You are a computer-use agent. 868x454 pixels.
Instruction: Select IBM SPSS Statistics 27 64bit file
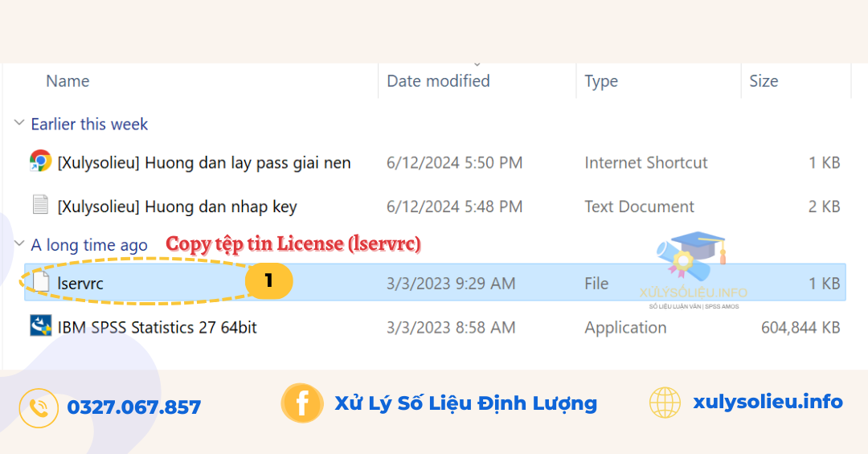pyautogui.click(x=158, y=327)
